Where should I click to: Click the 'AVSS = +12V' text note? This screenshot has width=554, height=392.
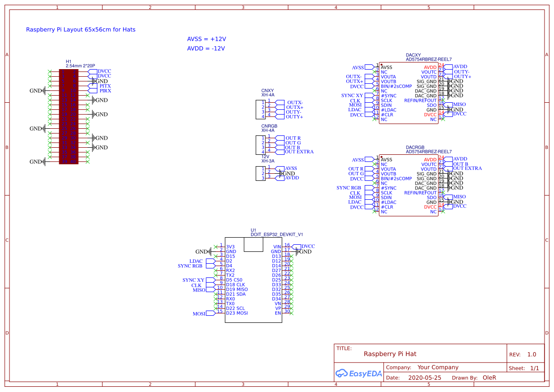206,39
